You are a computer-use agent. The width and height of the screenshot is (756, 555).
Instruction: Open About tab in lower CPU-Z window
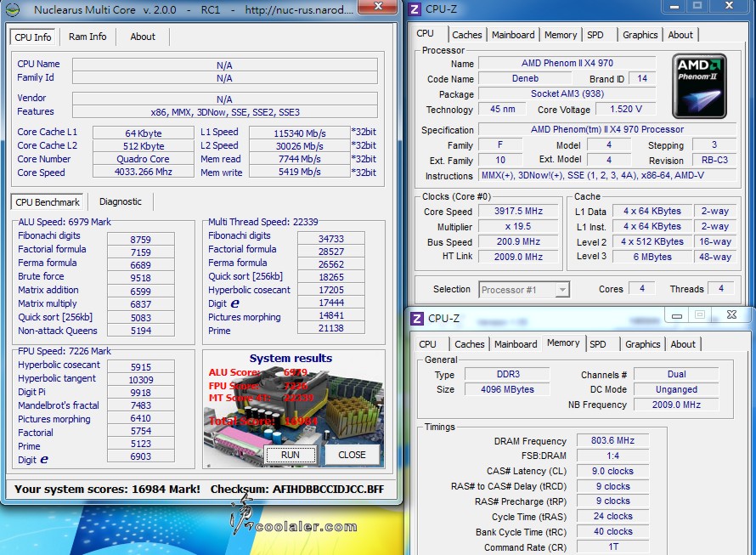[x=683, y=344]
